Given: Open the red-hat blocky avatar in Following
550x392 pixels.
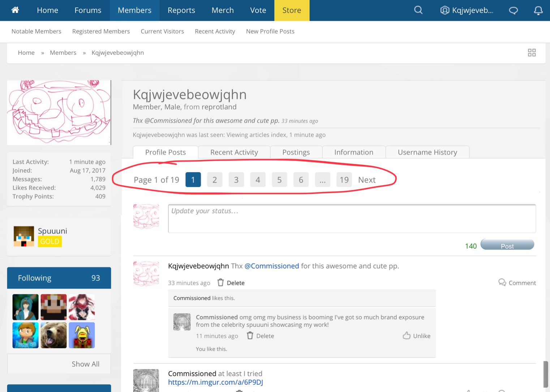Looking at the screenshot, I should coord(53,307).
